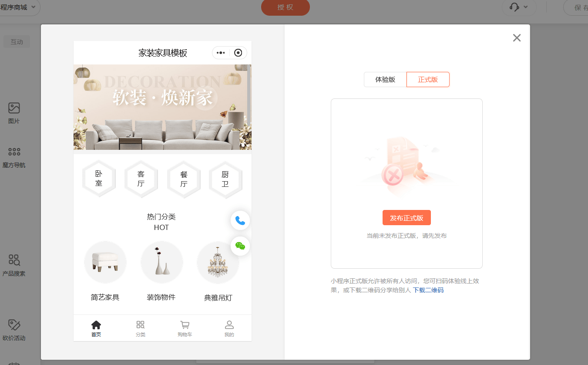Select the 客厅 hexagon category
The height and width of the screenshot is (365, 588).
tap(141, 179)
